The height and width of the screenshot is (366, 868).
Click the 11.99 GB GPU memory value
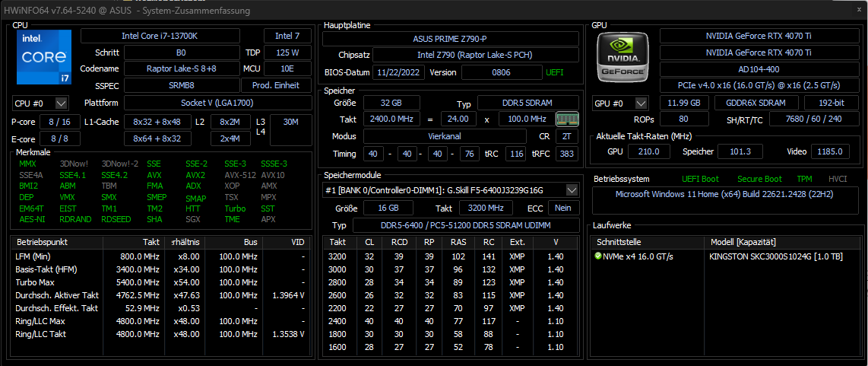coord(683,103)
